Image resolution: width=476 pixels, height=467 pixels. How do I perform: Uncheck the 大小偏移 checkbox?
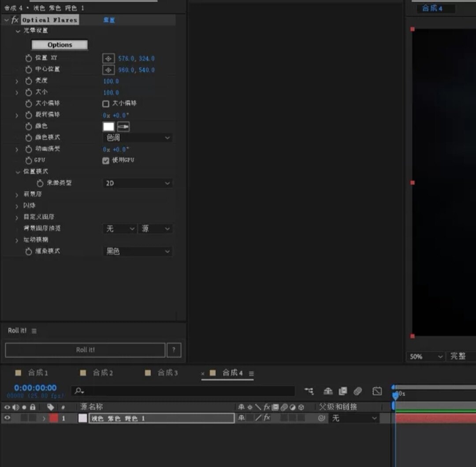click(x=105, y=104)
